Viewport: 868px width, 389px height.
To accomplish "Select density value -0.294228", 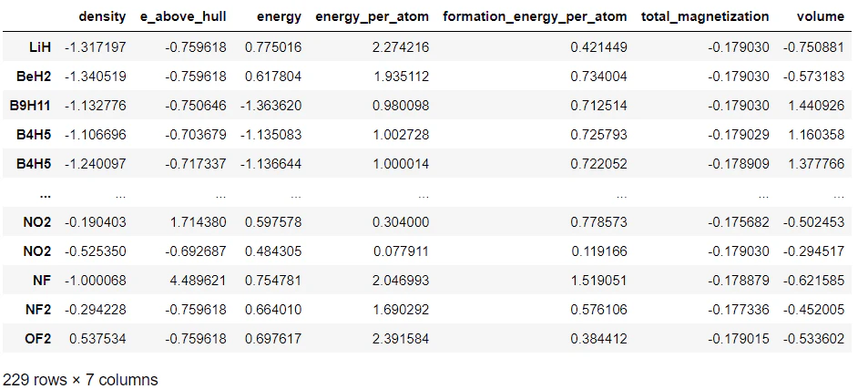I will pyautogui.click(x=96, y=310).
